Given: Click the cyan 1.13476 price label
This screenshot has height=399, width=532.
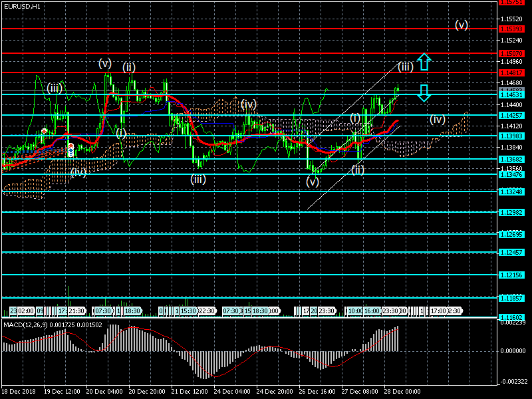Looking at the screenshot, I should [x=511, y=174].
